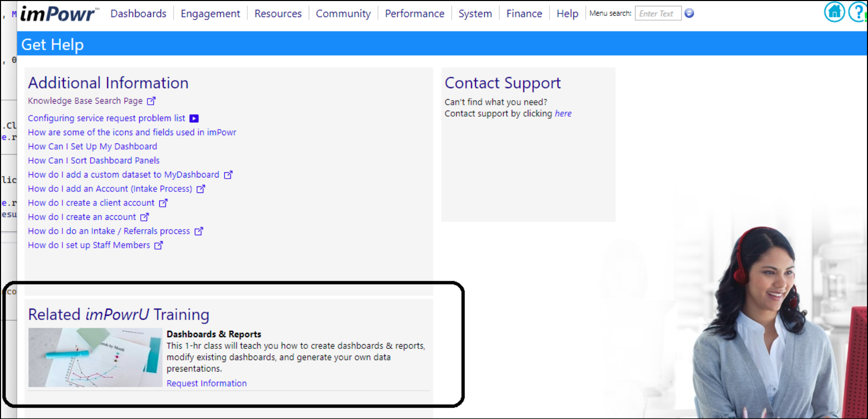Open How do I create a client account
Viewport: 868px width, 419px height.
91,203
